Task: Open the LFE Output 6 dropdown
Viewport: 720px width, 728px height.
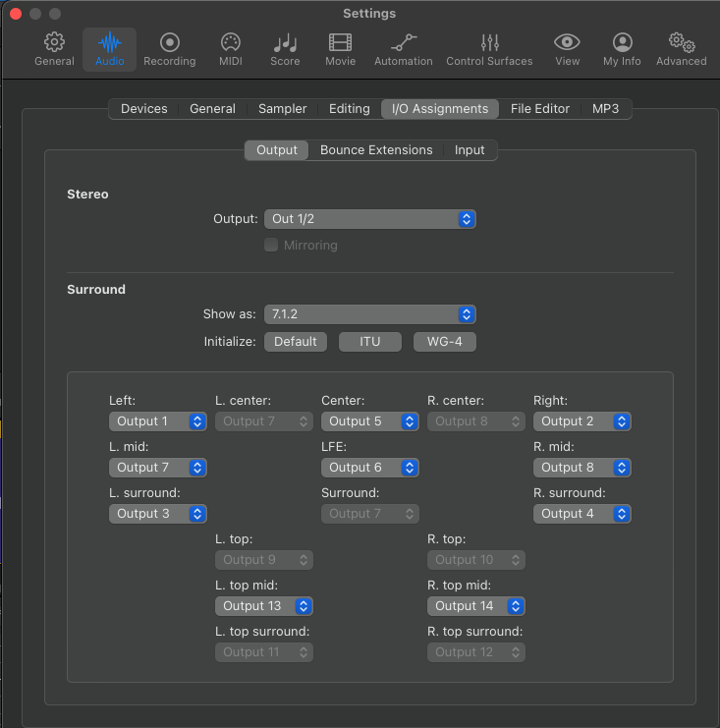Action: [369, 468]
